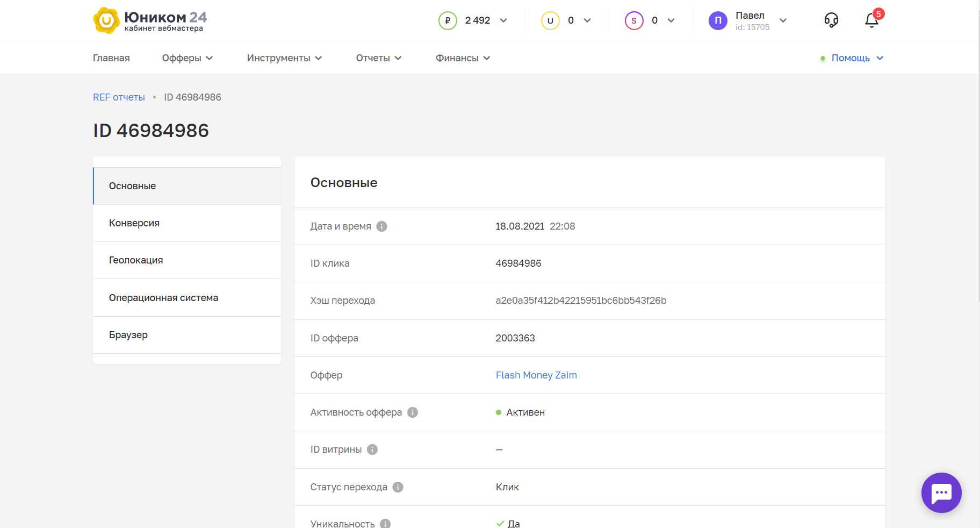Open the ruble balance icon

[x=448, y=20]
